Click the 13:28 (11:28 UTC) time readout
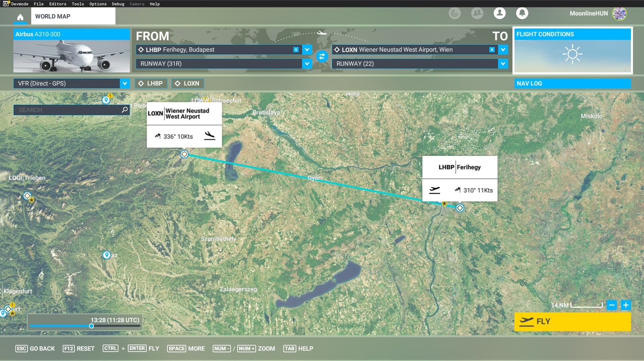 tap(115, 320)
